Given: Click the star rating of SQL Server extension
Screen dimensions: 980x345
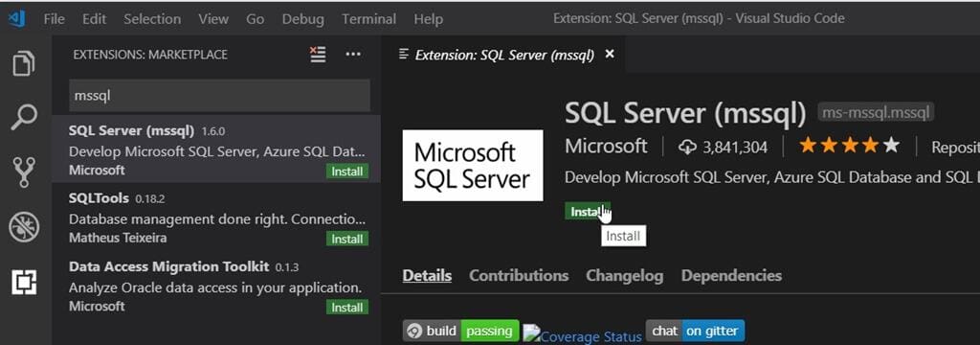Looking at the screenshot, I should coord(849,147).
